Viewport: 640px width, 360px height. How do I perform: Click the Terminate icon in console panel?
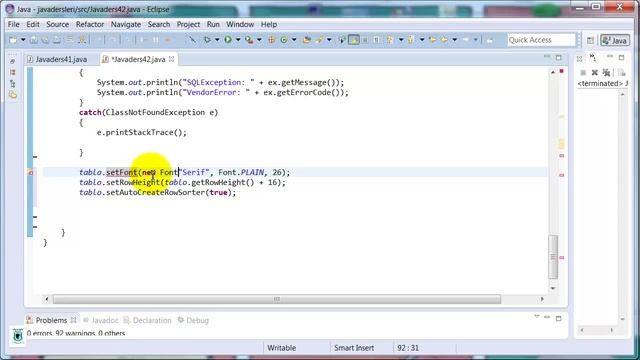[x=583, y=73]
